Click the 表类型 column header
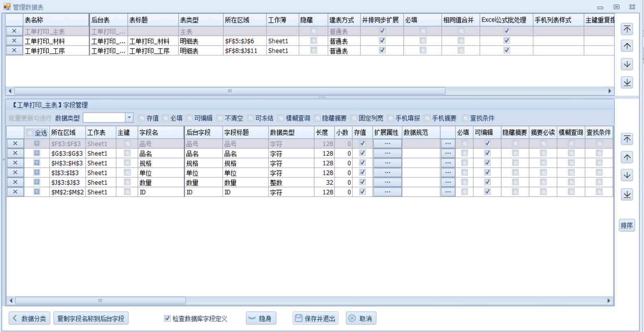This screenshot has height=332, width=644. pyautogui.click(x=200, y=20)
